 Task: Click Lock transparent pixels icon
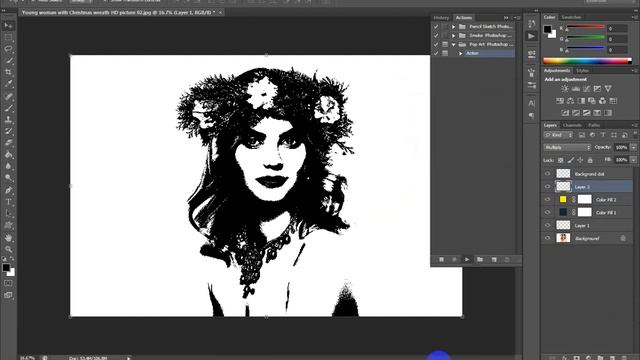pyautogui.click(x=560, y=160)
